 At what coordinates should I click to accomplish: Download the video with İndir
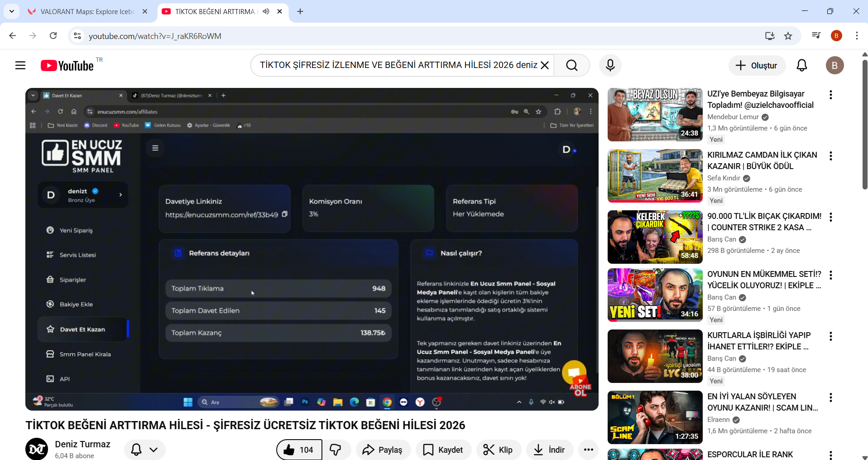click(549, 450)
